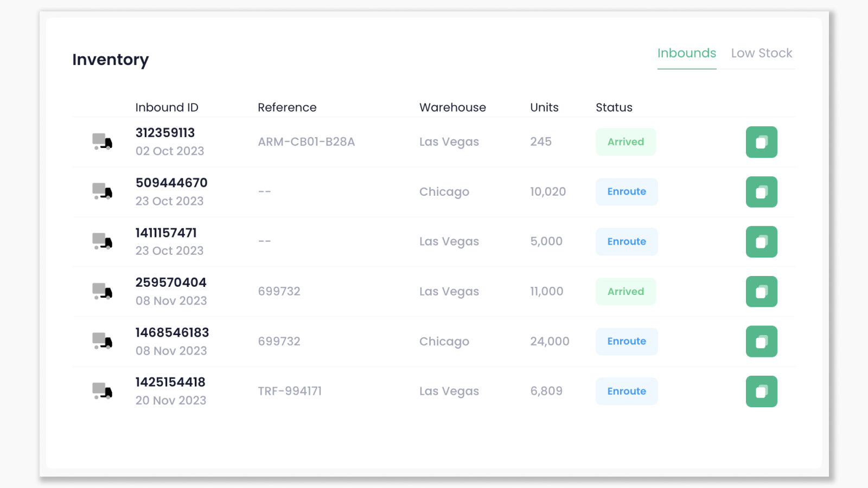Viewport: 868px width, 488px height.
Task: Click the Warehouse column header
Action: pyautogui.click(x=452, y=107)
